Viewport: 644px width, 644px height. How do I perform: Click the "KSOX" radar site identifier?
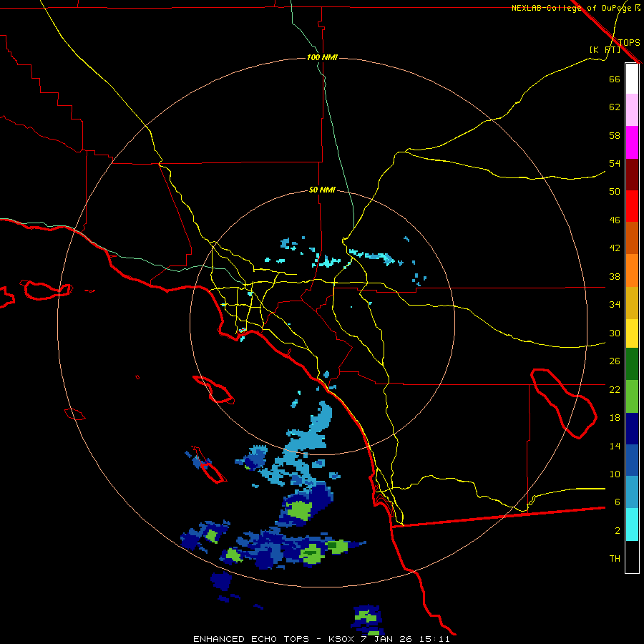point(341,639)
